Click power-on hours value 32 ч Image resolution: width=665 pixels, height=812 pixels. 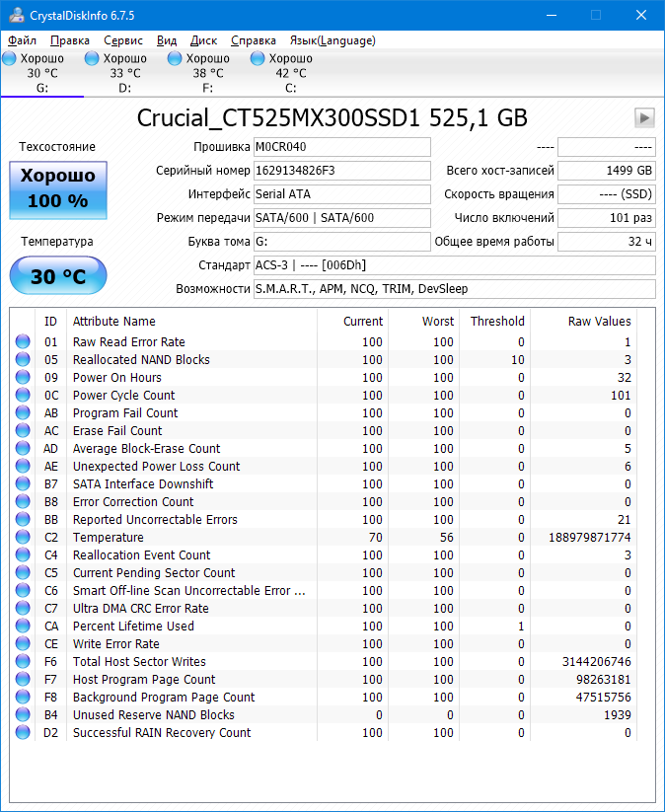pyautogui.click(x=607, y=242)
